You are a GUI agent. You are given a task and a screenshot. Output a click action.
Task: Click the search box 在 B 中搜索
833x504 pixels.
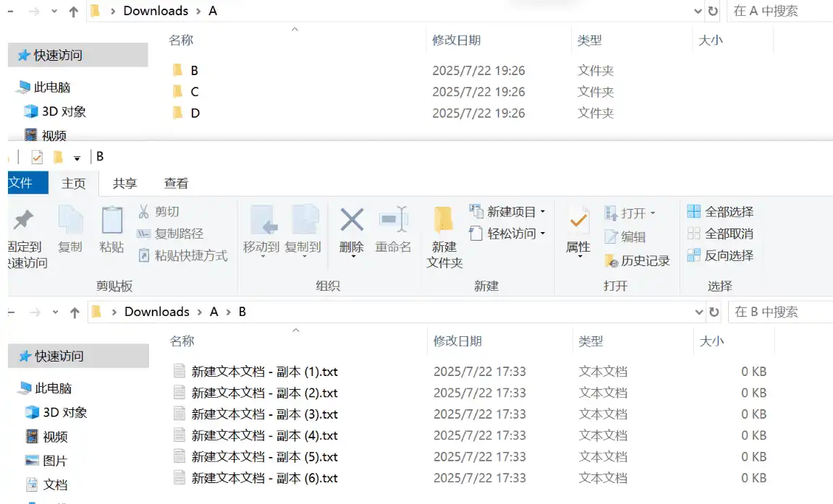(x=780, y=312)
